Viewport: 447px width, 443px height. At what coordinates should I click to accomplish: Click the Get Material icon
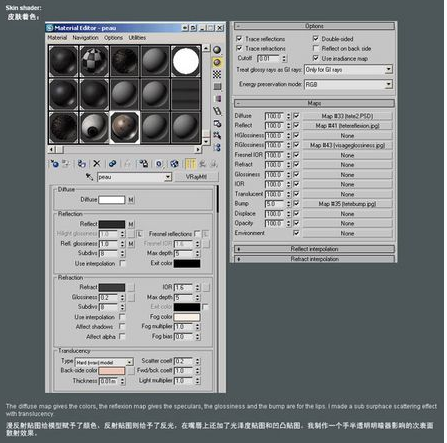pyautogui.click(x=55, y=164)
